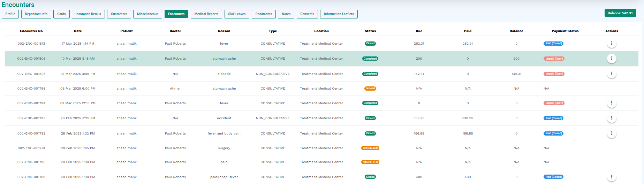Open actions menu for encounter 002-ENC-001794
Screen dimensions: 644x184
[612, 103]
